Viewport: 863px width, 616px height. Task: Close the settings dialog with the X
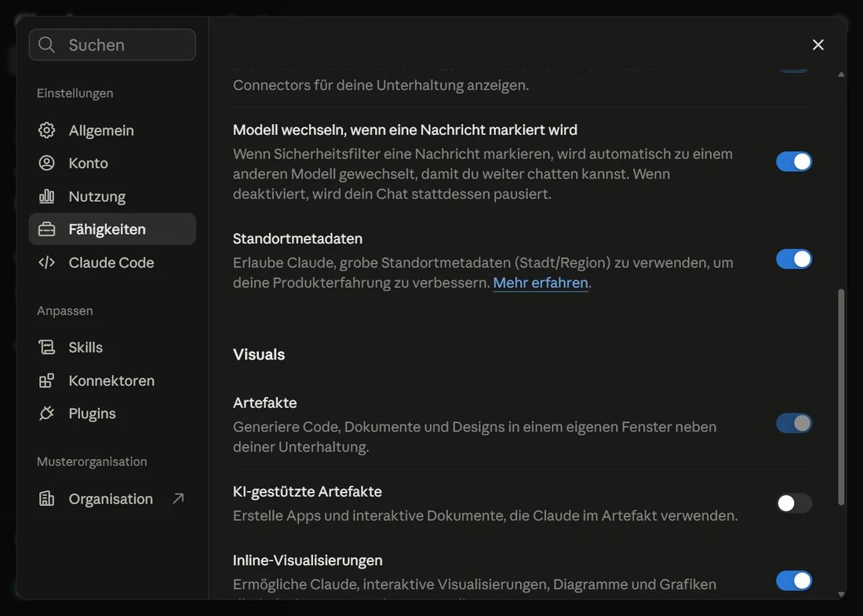point(817,45)
